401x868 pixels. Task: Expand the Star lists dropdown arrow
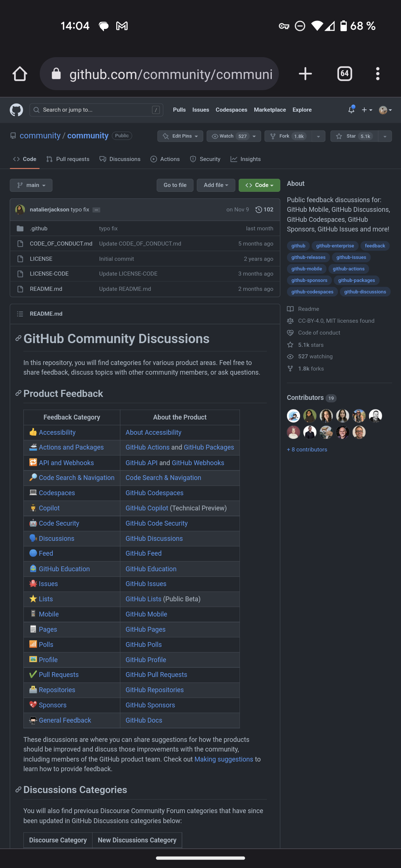[x=385, y=136]
